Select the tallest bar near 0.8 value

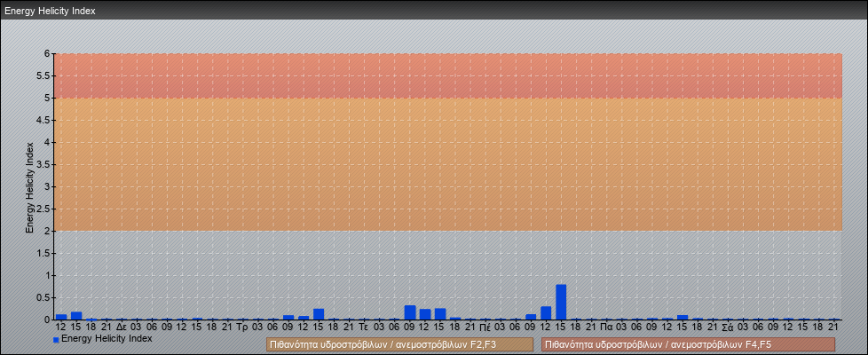coord(561,302)
